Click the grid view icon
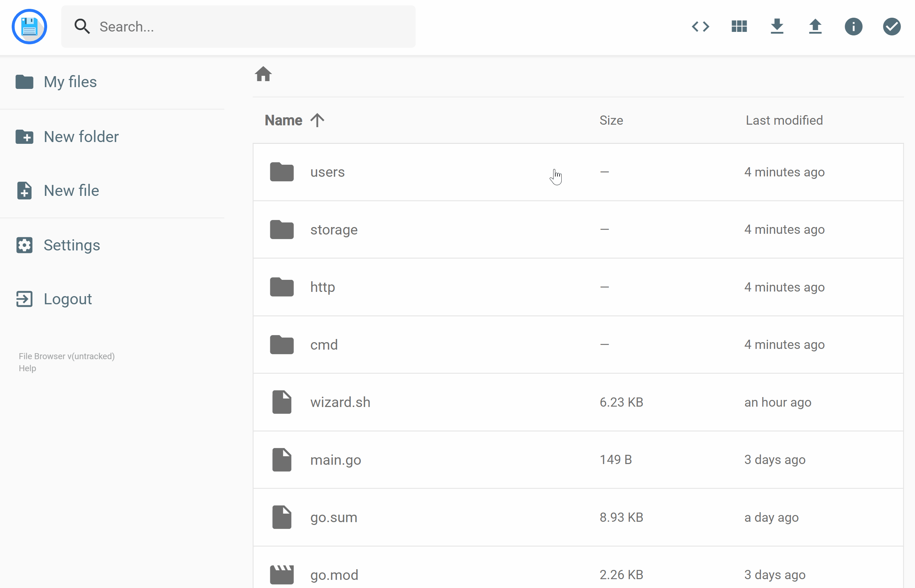Viewport: 915px width, 588px height. pyautogui.click(x=738, y=27)
